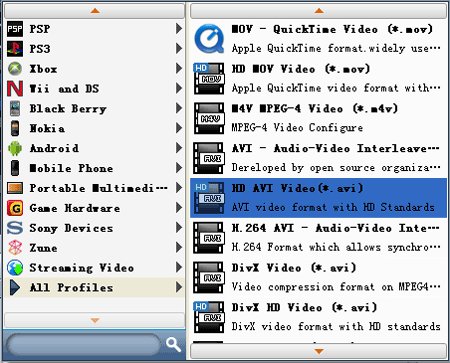The image size is (450, 363).
Task: Select the PS3 PlayStation logo icon
Action: 15,49
